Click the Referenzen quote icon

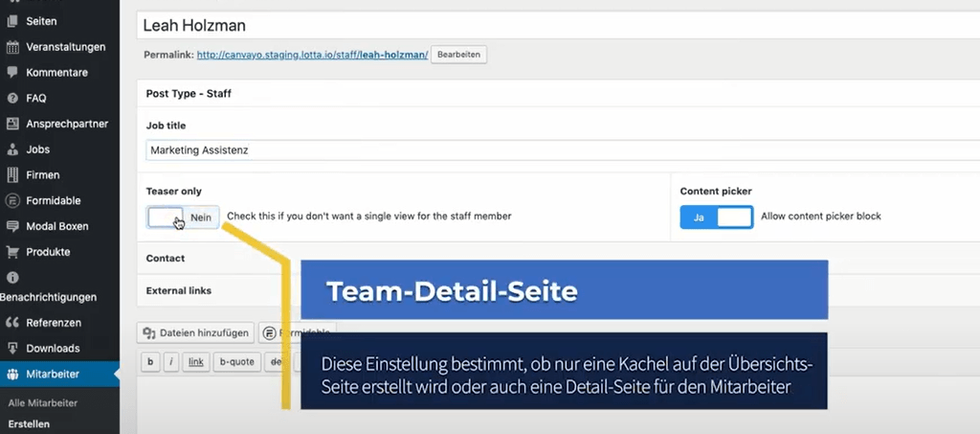point(12,323)
